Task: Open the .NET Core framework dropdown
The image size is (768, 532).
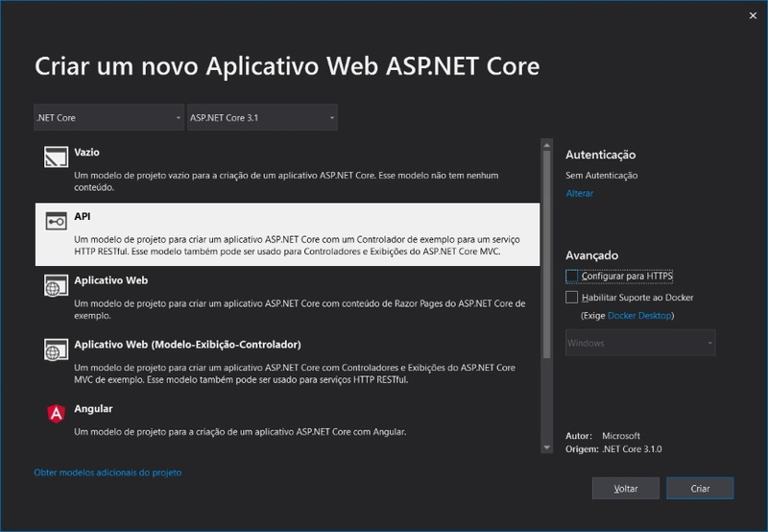Action: [108, 118]
